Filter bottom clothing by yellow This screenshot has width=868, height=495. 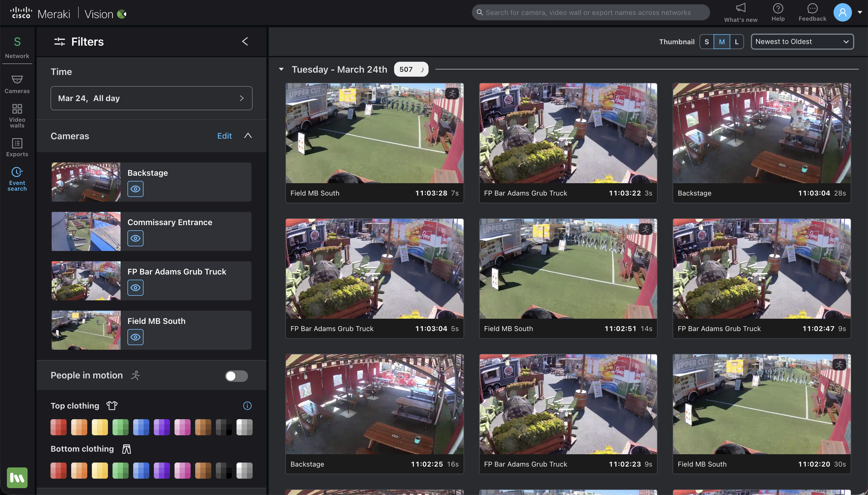[100, 471]
